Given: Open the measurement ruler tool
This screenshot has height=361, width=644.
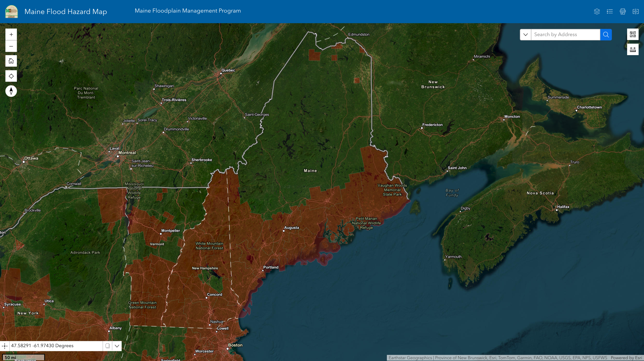Looking at the screenshot, I should 633,49.
